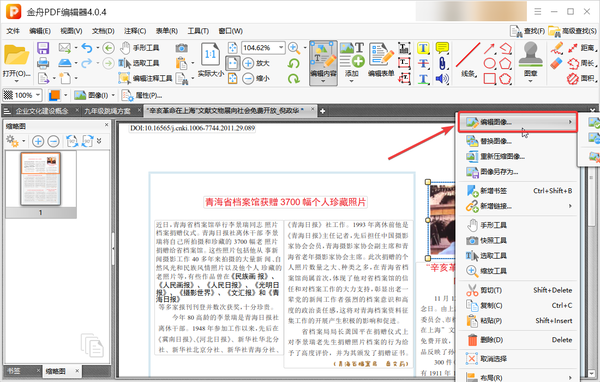Click the 属性(P) properties button
Viewport: 600px width, 382px height.
tap(142, 95)
